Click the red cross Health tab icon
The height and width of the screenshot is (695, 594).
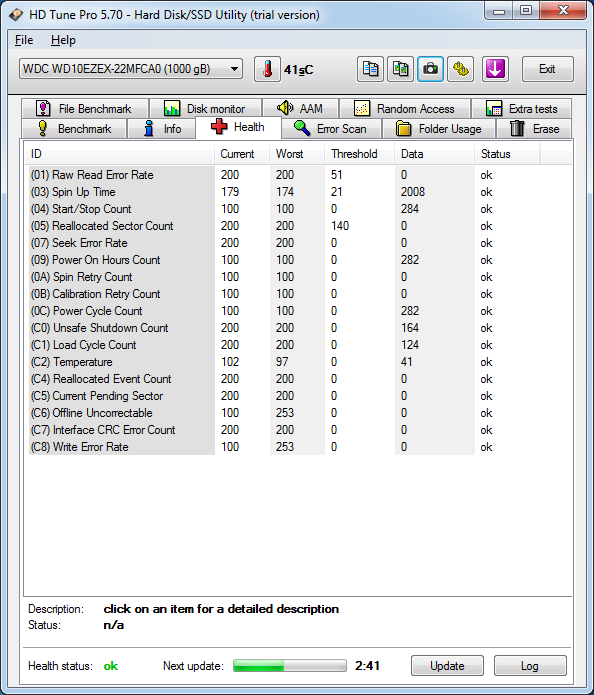[x=219, y=127]
